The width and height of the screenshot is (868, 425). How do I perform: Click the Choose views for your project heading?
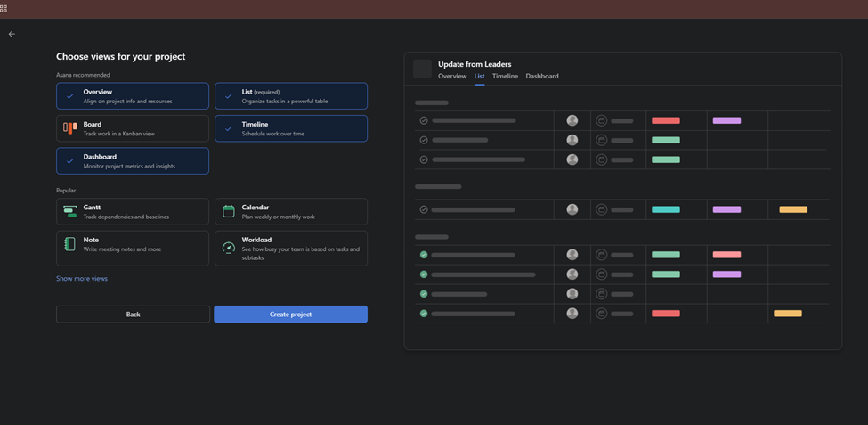pyautogui.click(x=121, y=56)
